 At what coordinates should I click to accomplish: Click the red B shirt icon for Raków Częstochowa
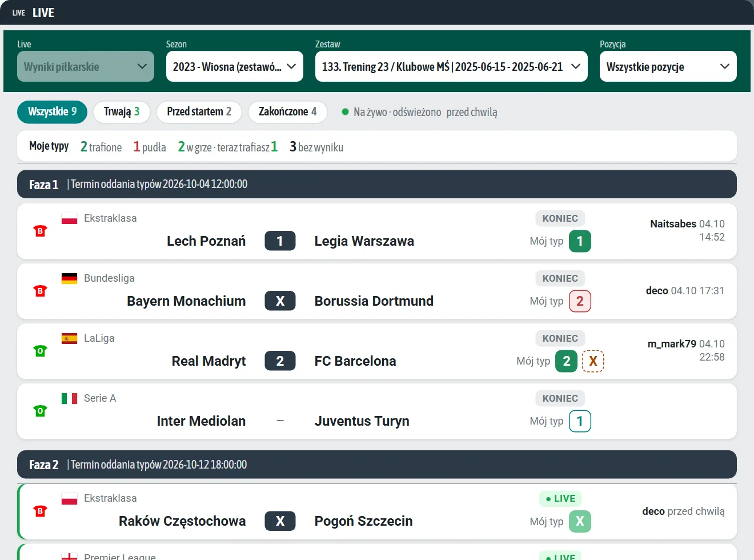40,511
